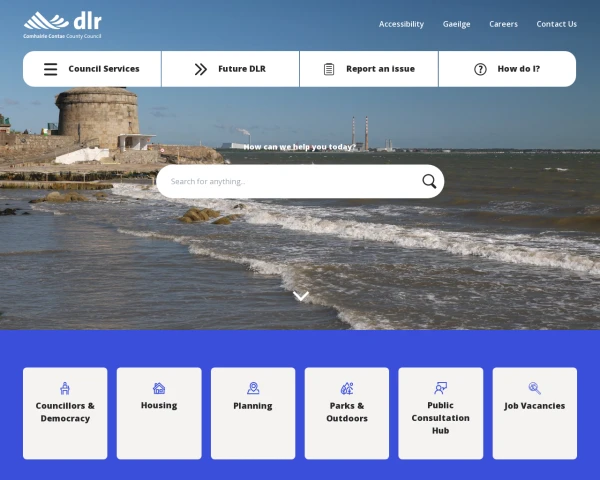Click the Planning map pin icon
The width and height of the screenshot is (600, 480).
pos(253,388)
